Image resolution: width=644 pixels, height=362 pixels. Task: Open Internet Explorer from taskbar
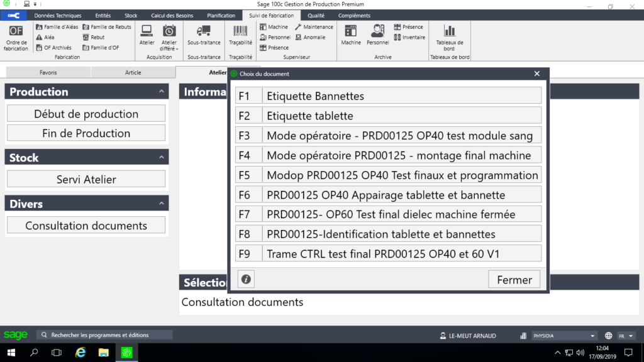click(80, 353)
